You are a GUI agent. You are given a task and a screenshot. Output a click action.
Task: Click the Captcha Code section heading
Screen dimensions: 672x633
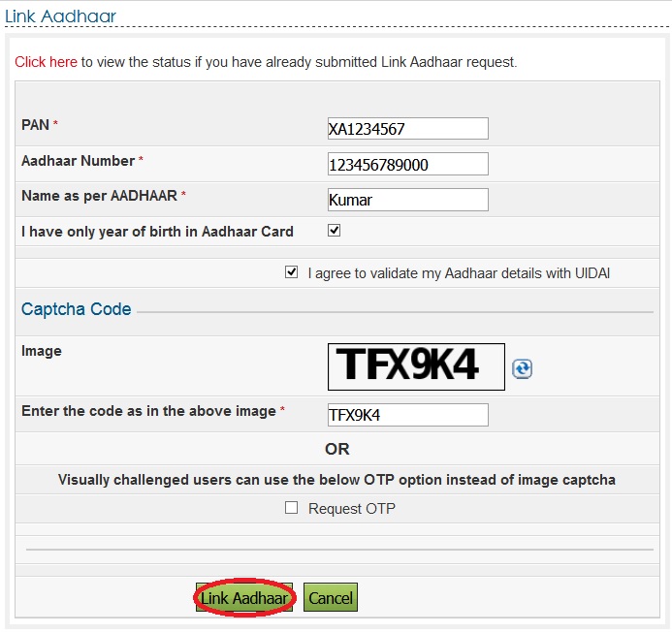77,310
